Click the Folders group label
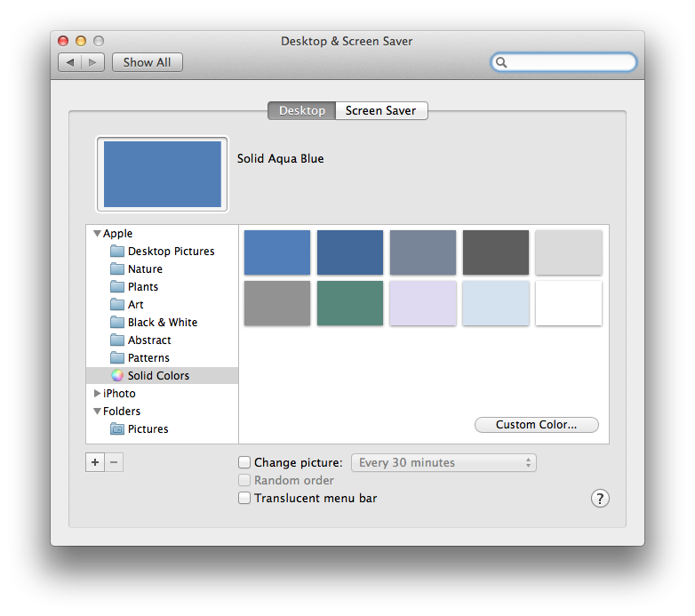The image size is (695, 616). point(122,411)
